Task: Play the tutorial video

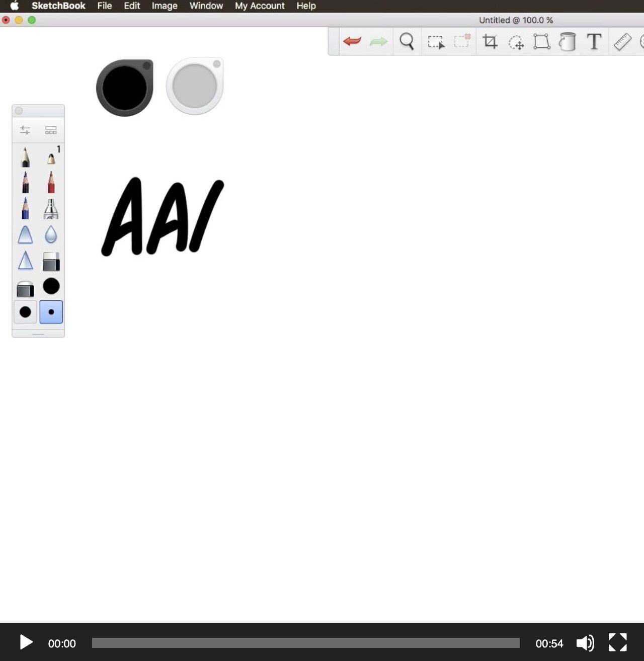Action: coord(25,642)
